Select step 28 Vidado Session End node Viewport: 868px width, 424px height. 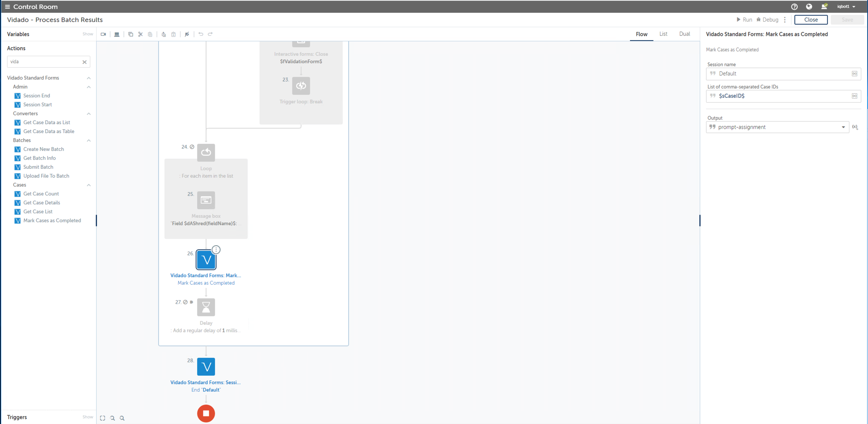[x=206, y=367]
